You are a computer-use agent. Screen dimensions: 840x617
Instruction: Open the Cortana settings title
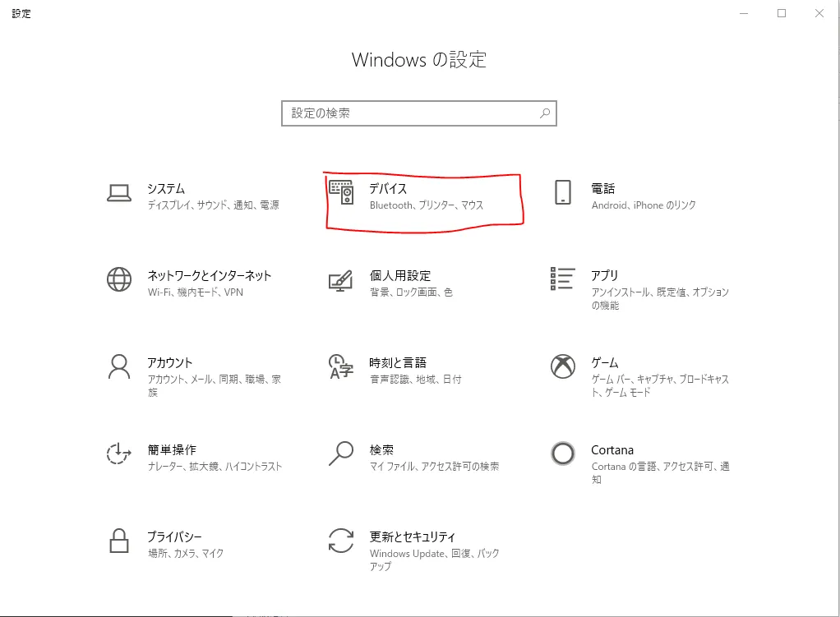tap(612, 450)
